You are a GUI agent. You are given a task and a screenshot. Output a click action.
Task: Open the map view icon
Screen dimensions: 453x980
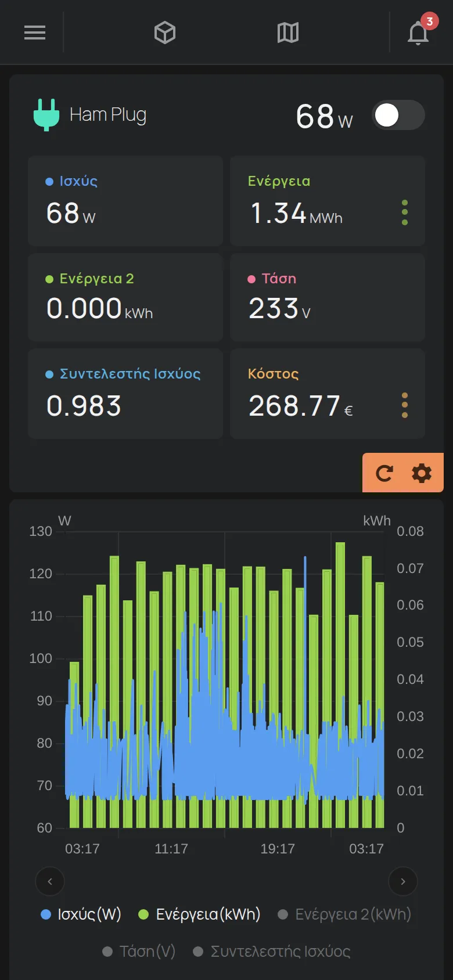(288, 33)
